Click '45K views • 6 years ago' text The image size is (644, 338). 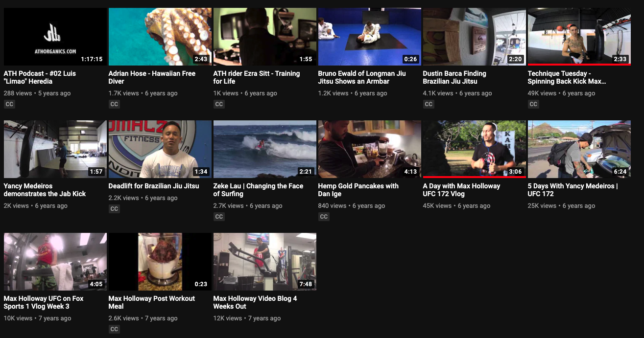(x=456, y=205)
